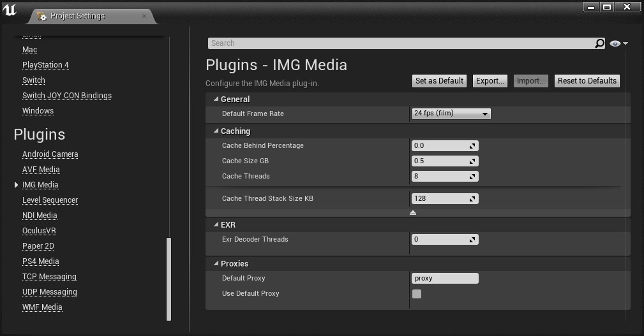
Task: Collapse the General section
Action: pyautogui.click(x=216, y=99)
